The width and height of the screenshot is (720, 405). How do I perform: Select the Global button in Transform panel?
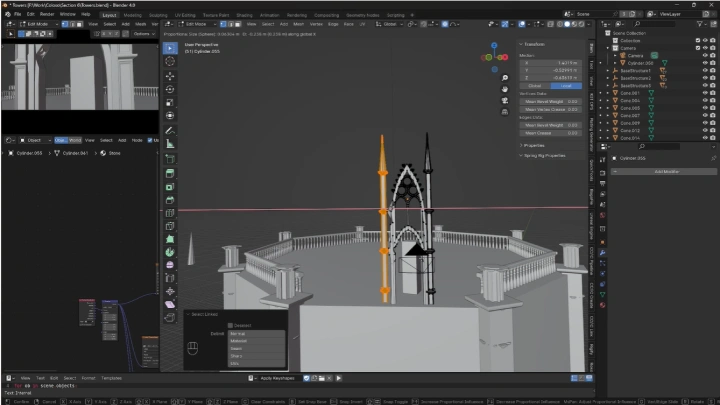(x=535, y=86)
